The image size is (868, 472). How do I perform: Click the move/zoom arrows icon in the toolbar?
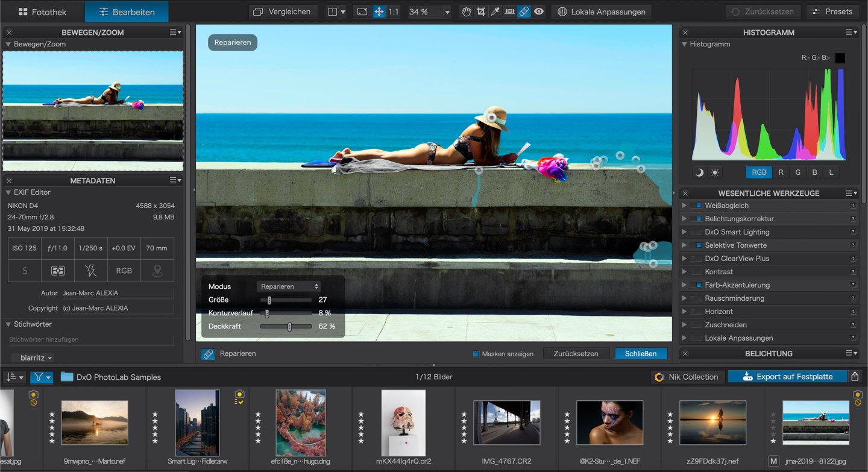pyautogui.click(x=379, y=11)
